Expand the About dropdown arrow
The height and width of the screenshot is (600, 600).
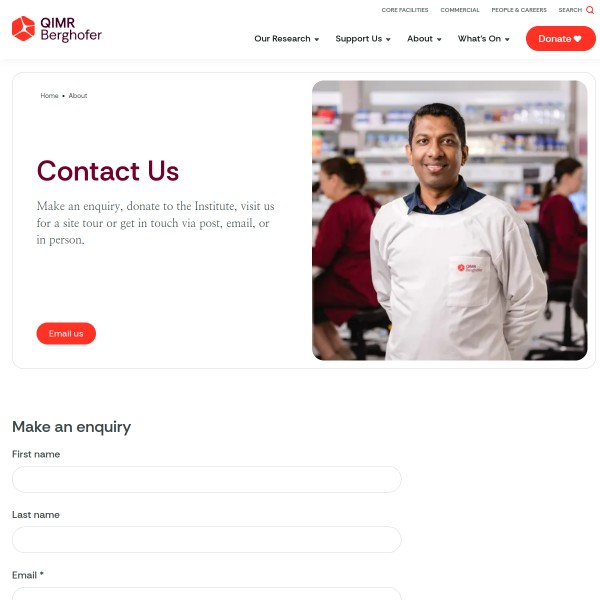point(439,39)
